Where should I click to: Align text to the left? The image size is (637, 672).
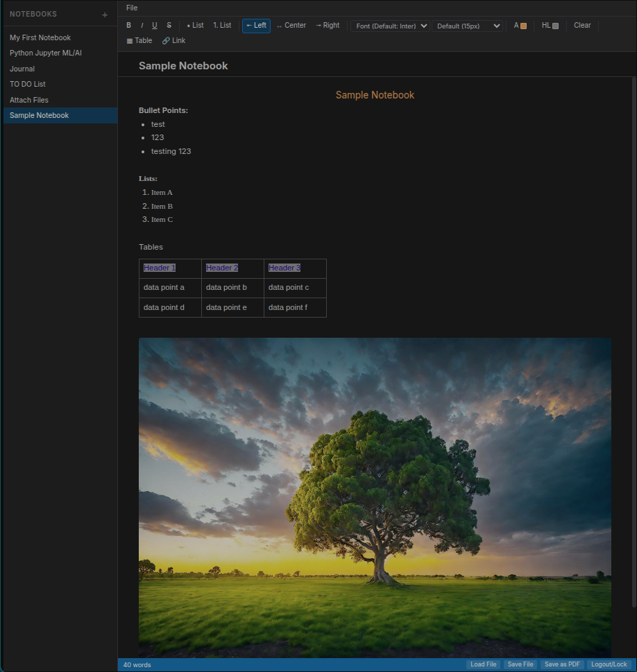[256, 26]
